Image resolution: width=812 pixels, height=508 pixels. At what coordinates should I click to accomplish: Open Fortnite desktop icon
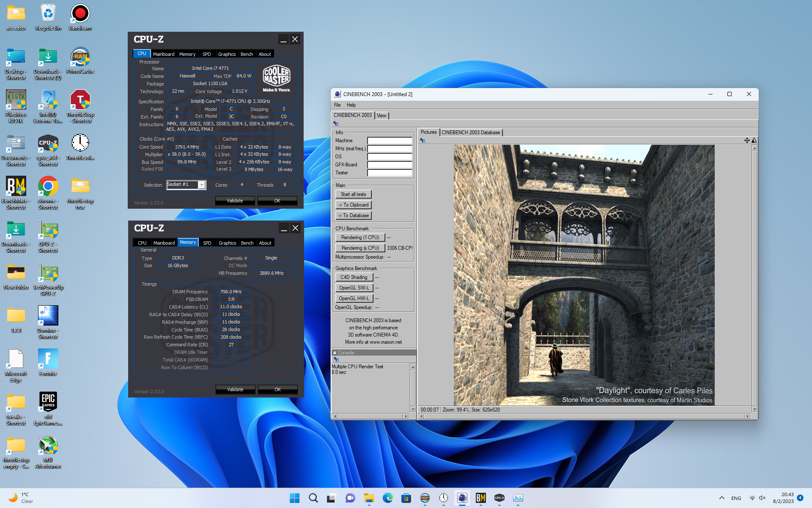[48, 363]
